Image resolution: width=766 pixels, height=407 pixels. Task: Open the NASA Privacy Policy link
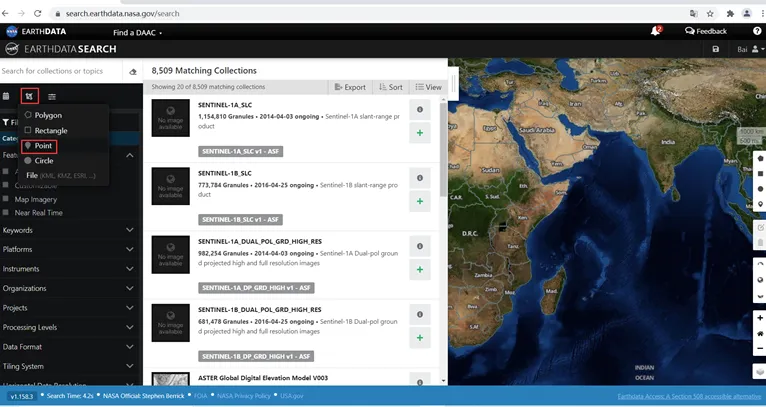244,396
